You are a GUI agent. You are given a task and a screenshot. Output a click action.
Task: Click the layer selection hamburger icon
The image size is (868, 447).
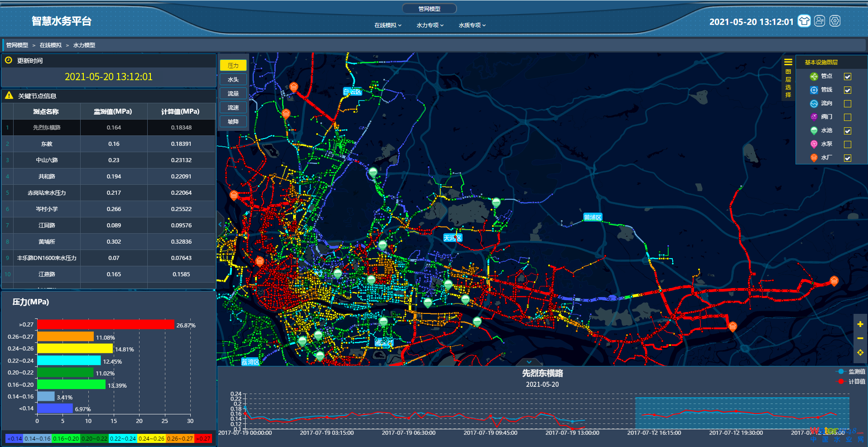pyautogui.click(x=788, y=62)
